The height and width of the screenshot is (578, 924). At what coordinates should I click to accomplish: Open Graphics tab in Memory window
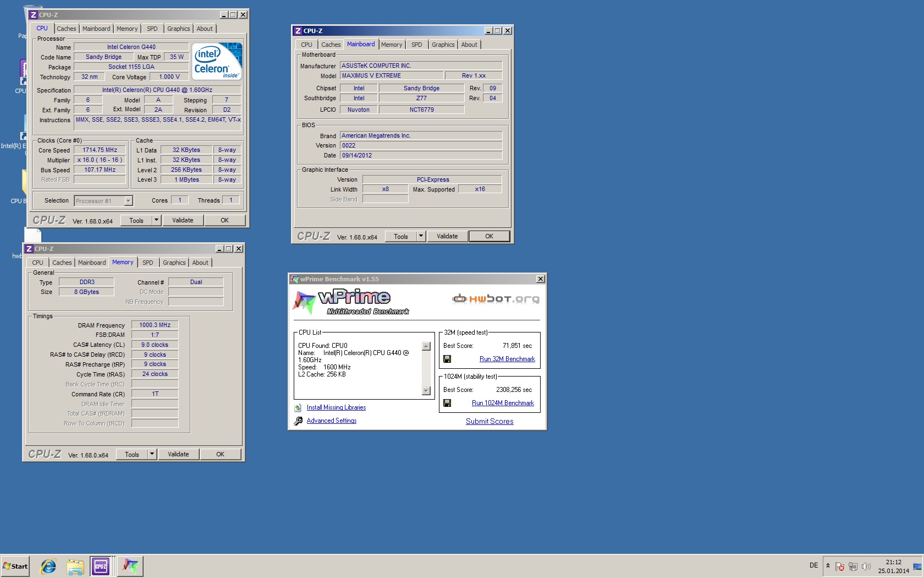point(174,263)
